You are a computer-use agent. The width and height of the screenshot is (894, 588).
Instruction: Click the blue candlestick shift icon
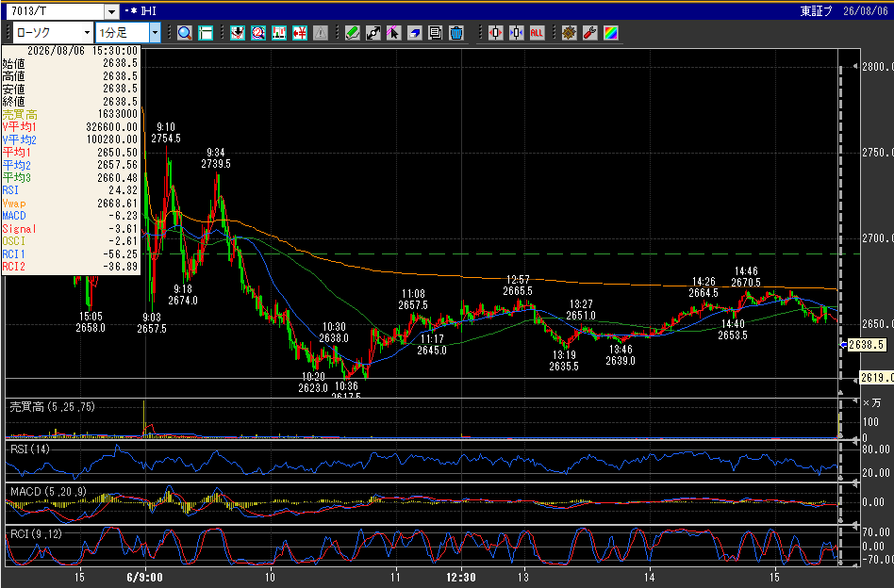click(516, 33)
